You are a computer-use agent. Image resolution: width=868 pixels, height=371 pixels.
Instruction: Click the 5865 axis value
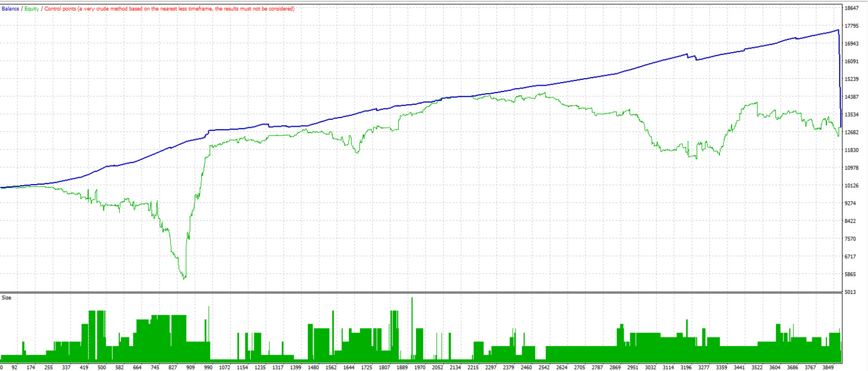click(x=851, y=274)
